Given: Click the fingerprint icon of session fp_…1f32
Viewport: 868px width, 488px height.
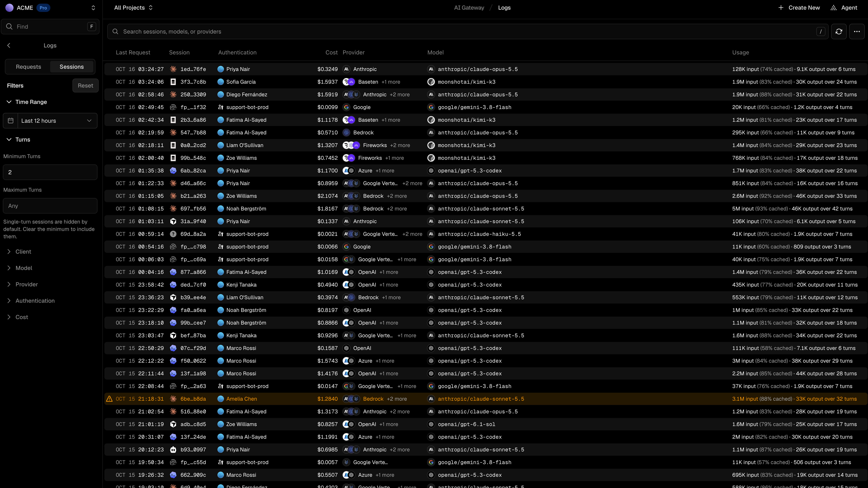Looking at the screenshot, I should point(173,107).
